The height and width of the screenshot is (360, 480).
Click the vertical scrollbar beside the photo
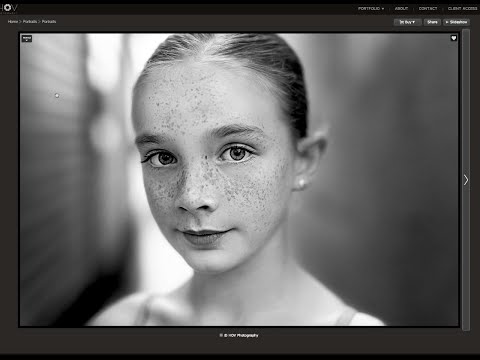coord(466,180)
